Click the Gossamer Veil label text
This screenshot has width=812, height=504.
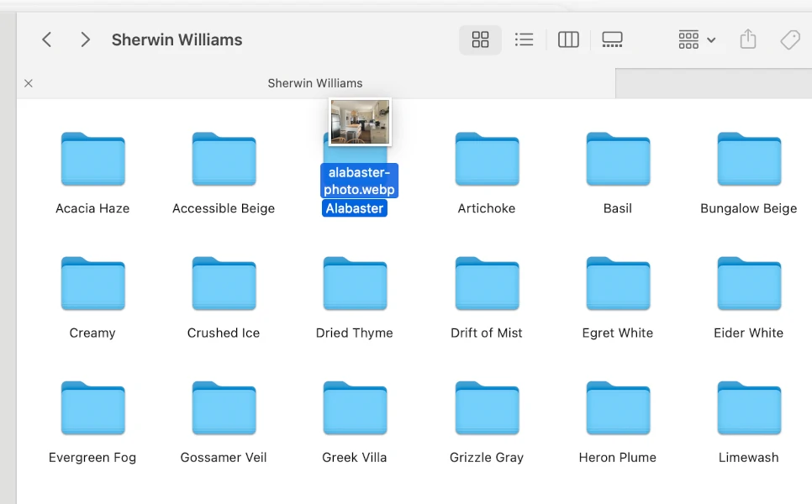pyautogui.click(x=224, y=458)
